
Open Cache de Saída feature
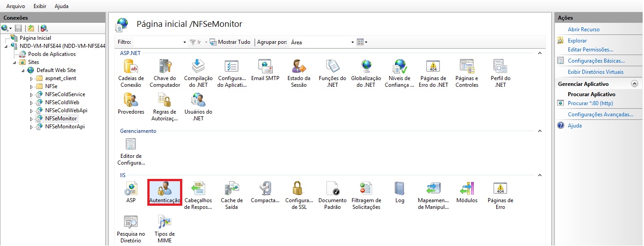click(232, 195)
